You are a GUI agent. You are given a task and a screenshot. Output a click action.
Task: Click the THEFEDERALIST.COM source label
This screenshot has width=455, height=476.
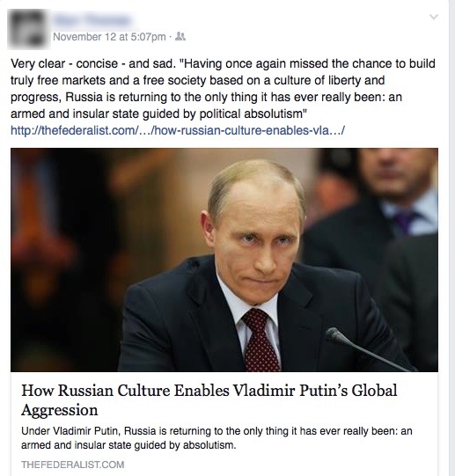coord(72,465)
